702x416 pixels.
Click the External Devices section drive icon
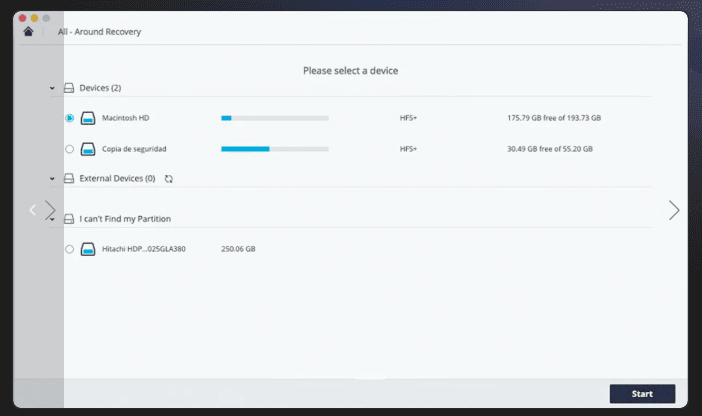pyautogui.click(x=69, y=178)
